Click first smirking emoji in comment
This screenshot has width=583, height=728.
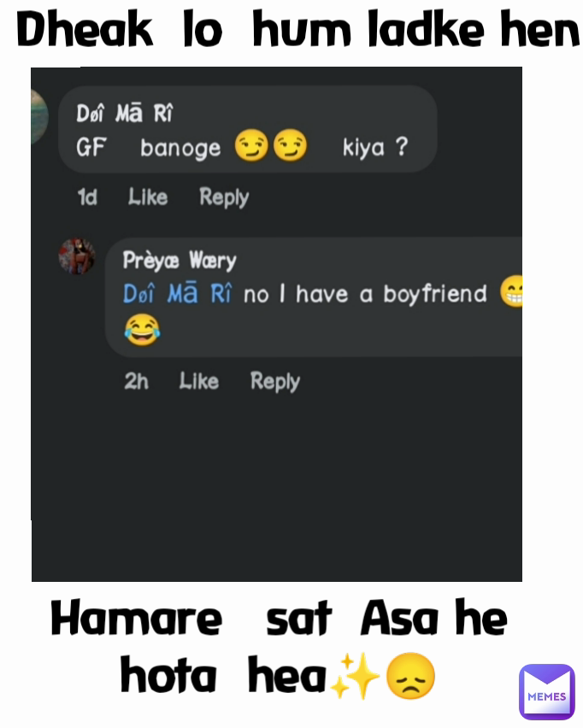[251, 146]
